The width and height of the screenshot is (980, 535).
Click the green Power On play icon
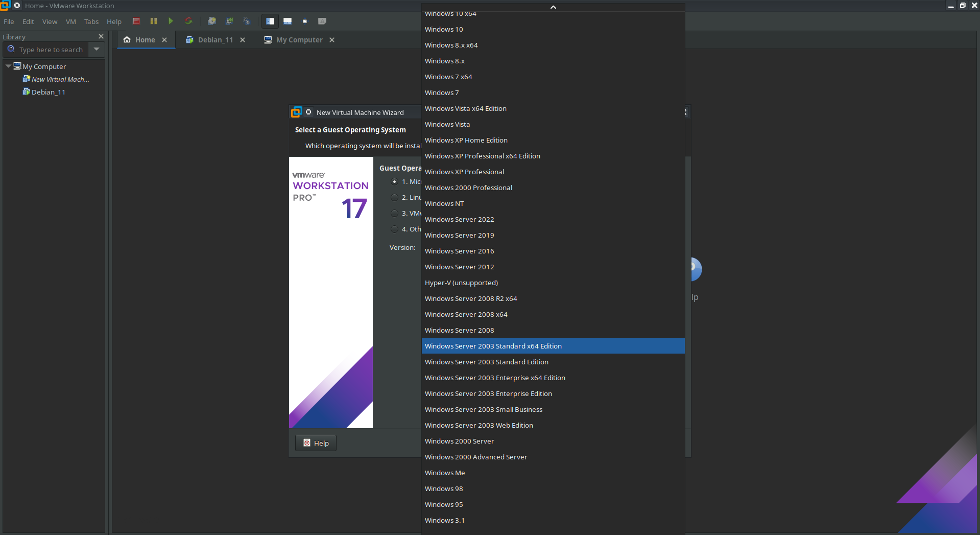point(171,21)
